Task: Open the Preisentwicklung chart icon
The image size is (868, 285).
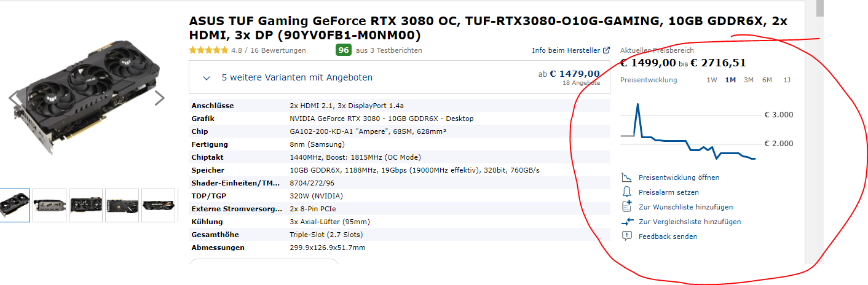Action: pos(626,178)
